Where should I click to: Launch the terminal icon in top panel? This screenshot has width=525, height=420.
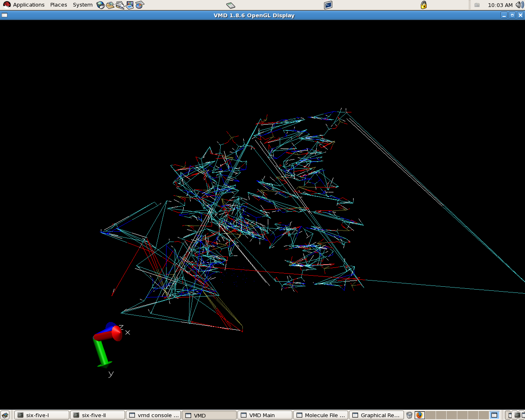(328, 5)
